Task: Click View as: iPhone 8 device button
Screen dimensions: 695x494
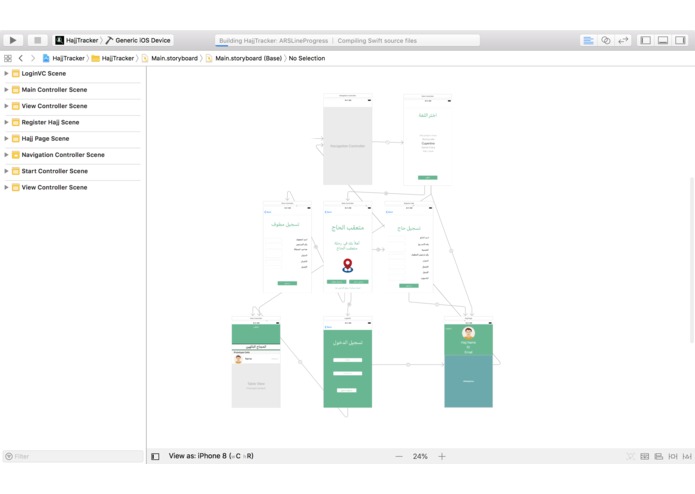Action: (x=211, y=456)
